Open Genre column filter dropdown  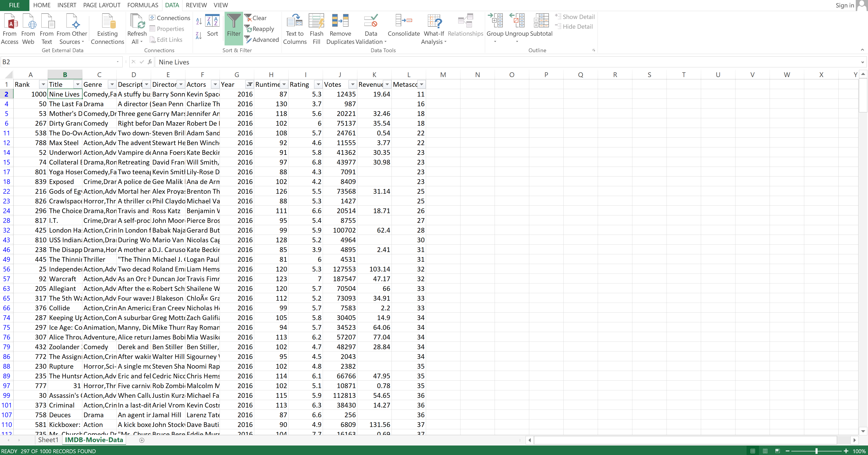[112, 85]
